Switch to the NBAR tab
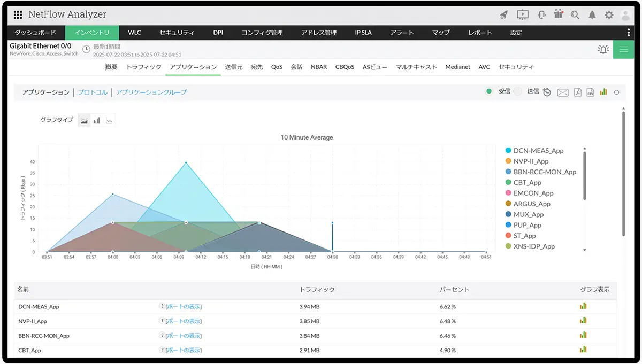Image resolution: width=642 pixels, height=364 pixels. 318,67
